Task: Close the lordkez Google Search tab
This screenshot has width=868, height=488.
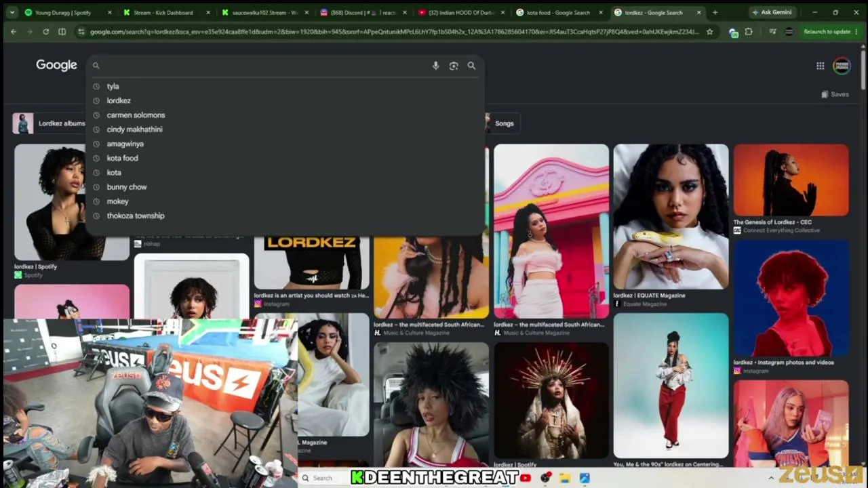Action: (x=698, y=12)
